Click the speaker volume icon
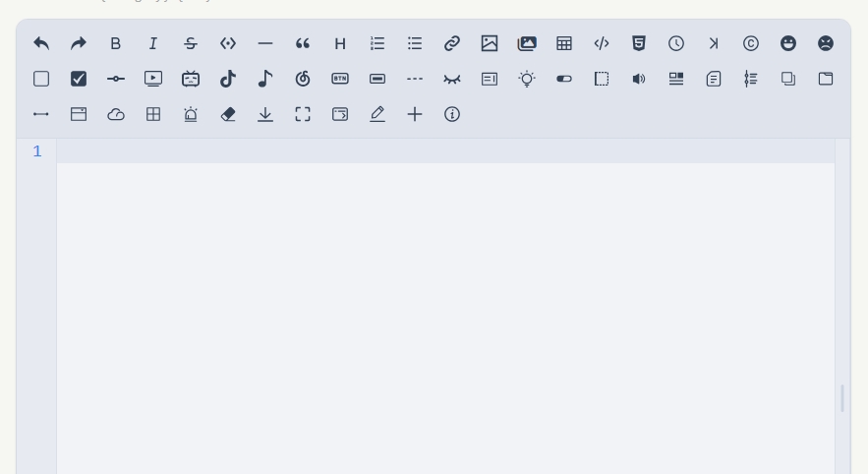Screen dimensions: 868x474 coord(639,79)
